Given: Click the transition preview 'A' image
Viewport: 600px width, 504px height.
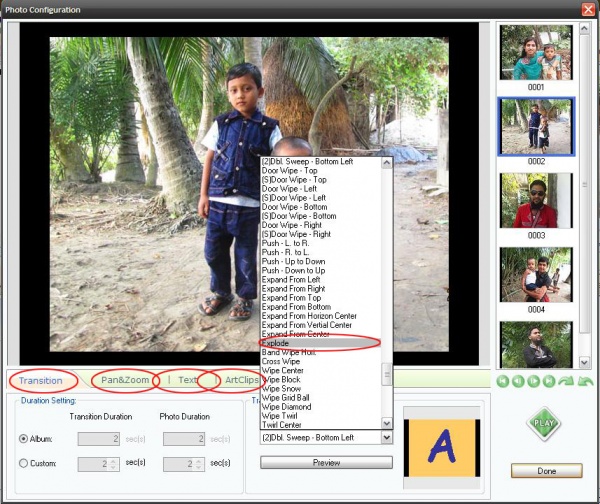Looking at the screenshot, I should 442,448.
